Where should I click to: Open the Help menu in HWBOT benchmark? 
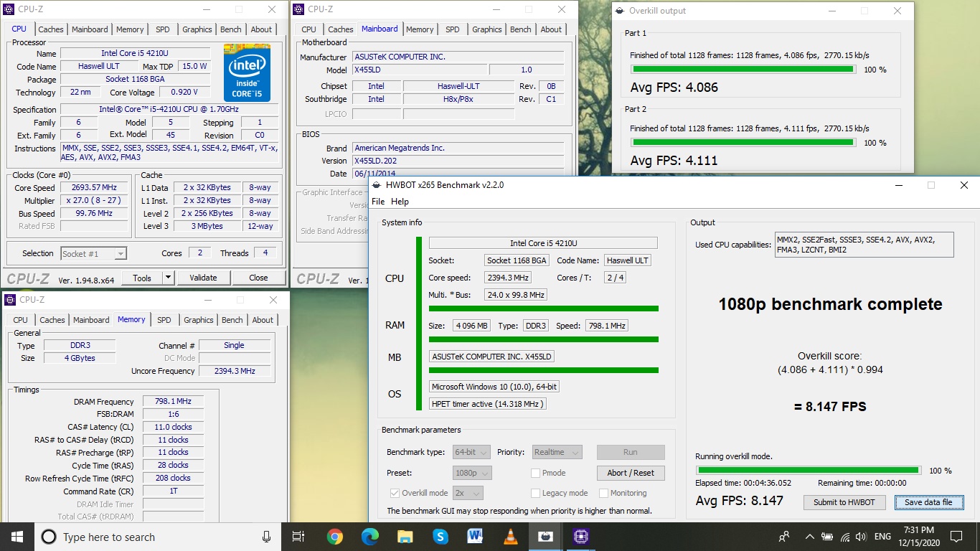400,202
